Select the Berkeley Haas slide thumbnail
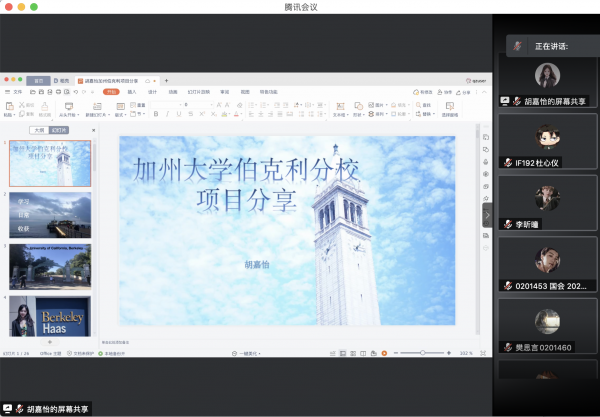Viewport: 600px width, 417px height. click(x=50, y=316)
